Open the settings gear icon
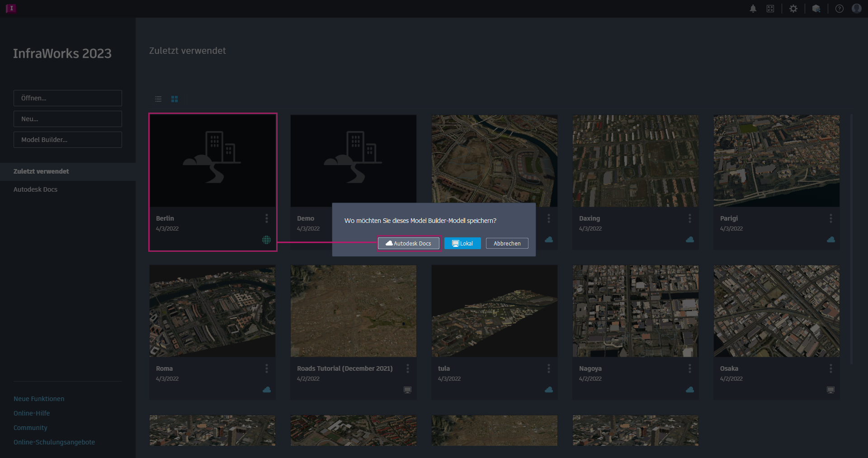 coord(793,9)
